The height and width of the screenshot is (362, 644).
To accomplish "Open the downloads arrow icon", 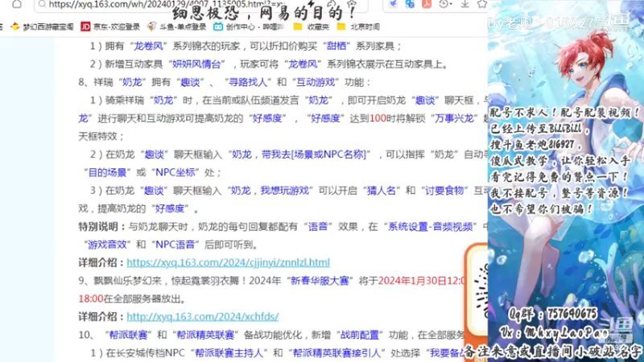I will click(x=465, y=4).
